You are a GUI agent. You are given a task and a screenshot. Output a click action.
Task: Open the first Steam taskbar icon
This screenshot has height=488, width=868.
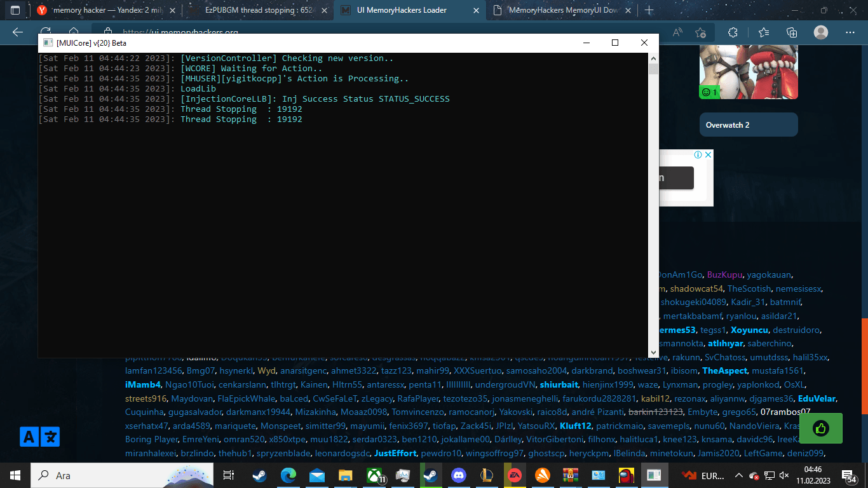(x=259, y=475)
